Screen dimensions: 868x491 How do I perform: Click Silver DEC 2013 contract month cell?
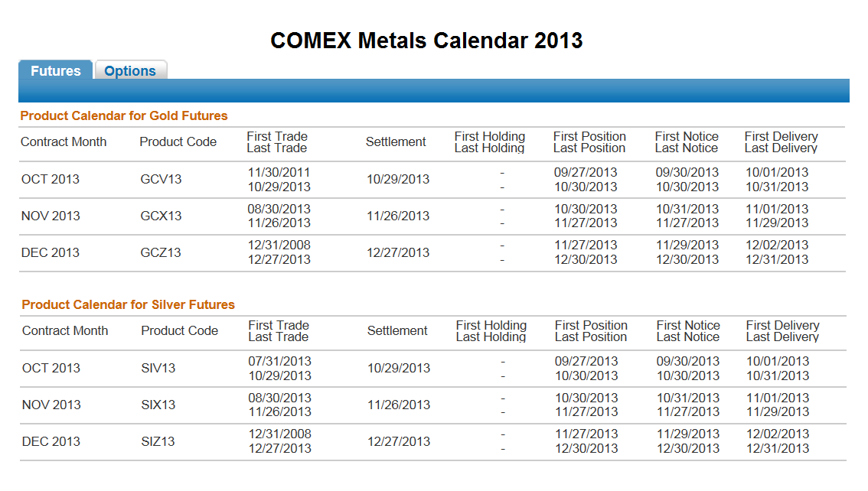tap(51, 441)
